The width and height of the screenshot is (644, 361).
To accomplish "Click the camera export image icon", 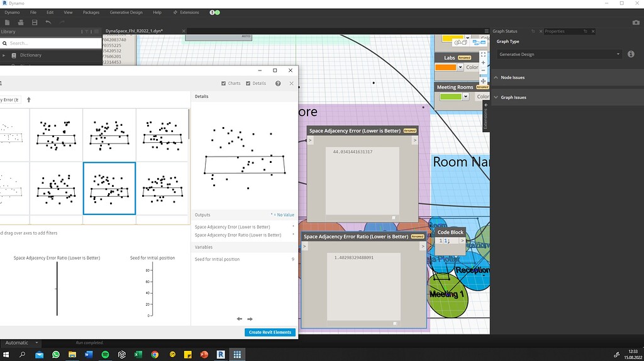I will click(x=636, y=23).
